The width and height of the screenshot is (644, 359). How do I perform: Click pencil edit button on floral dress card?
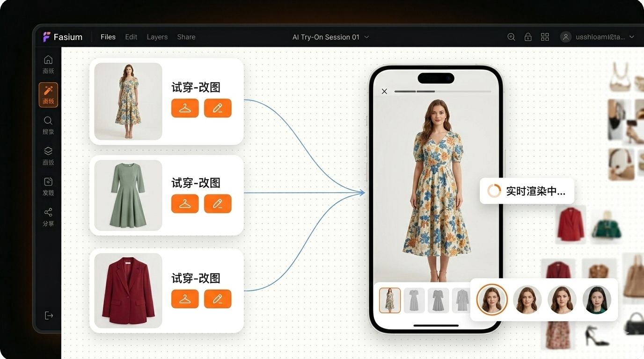(x=218, y=108)
